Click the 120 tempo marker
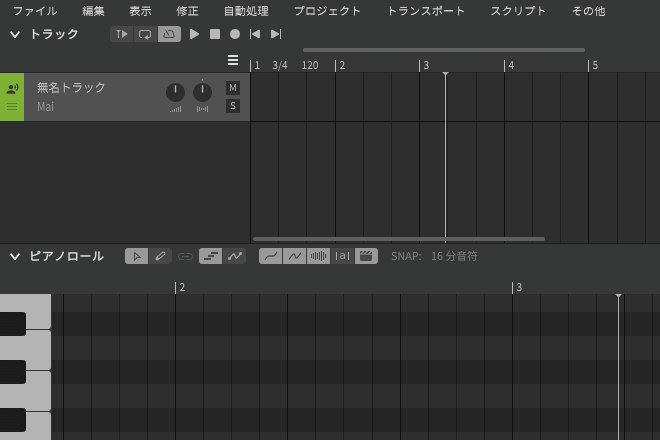Image resolution: width=660 pixels, height=440 pixels. tap(310, 65)
